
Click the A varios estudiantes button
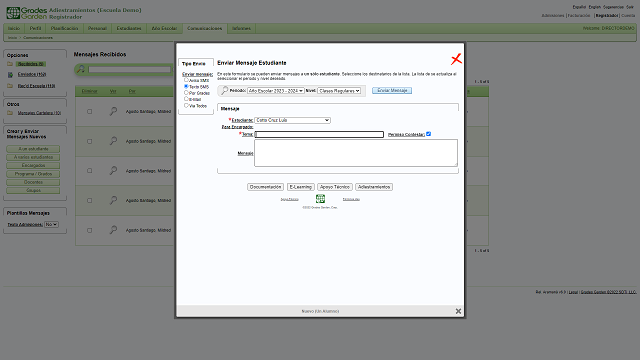click(x=33, y=157)
